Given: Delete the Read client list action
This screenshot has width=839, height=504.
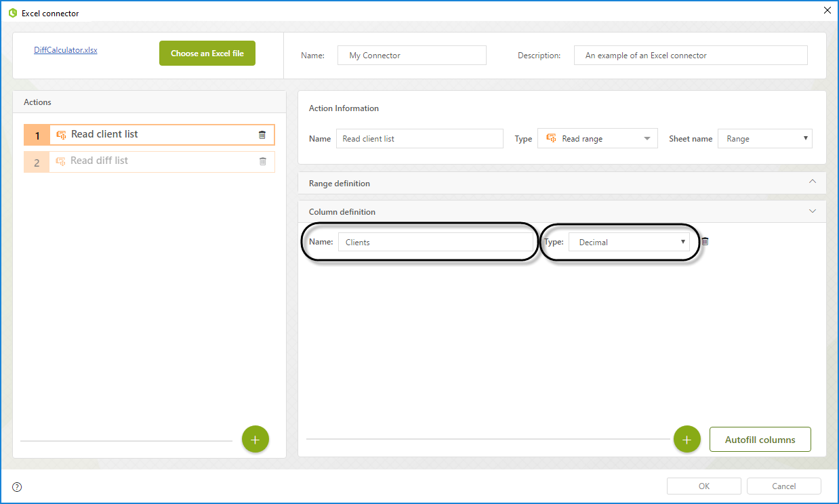Looking at the screenshot, I should coord(262,135).
